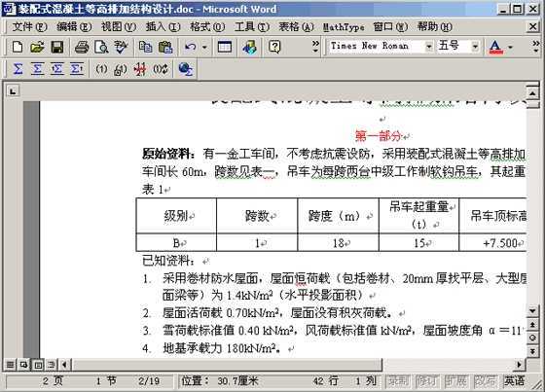The height and width of the screenshot is (392, 545).
Task: Undo the last action
Action: (x=190, y=47)
